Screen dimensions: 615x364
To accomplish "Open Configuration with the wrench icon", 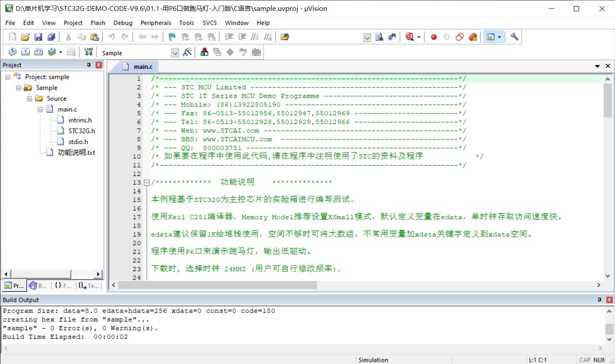I will click(514, 37).
